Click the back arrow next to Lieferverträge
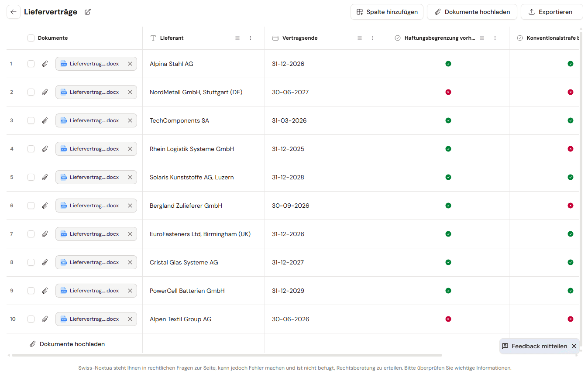588x374 pixels. coord(14,12)
